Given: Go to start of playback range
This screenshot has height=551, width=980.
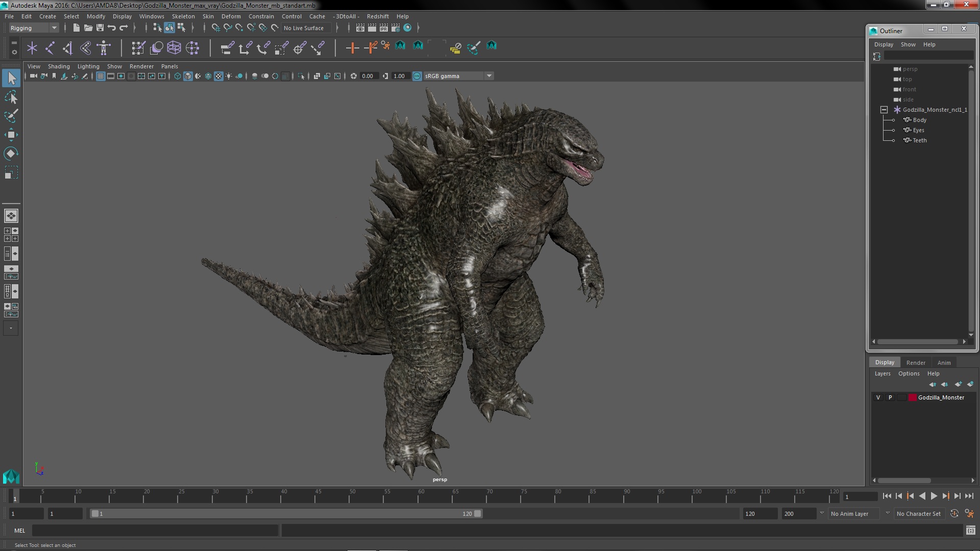Looking at the screenshot, I should (887, 496).
